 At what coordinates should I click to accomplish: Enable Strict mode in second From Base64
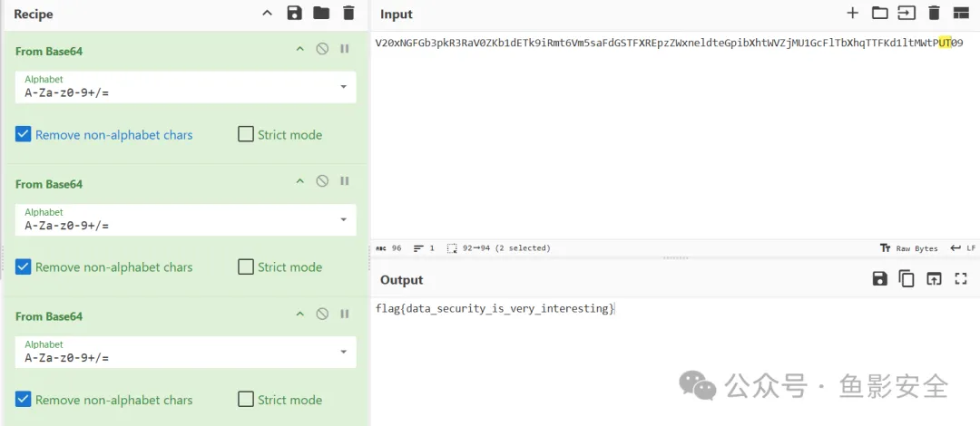click(246, 267)
